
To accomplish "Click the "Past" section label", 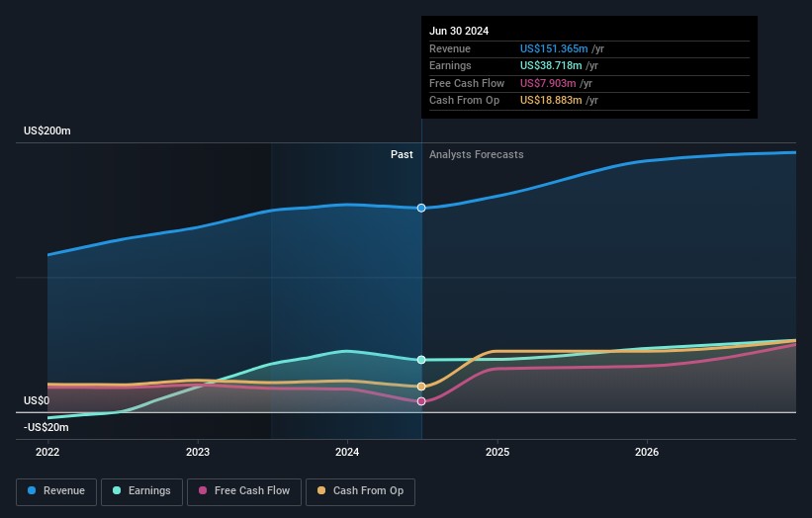I will tap(402, 154).
